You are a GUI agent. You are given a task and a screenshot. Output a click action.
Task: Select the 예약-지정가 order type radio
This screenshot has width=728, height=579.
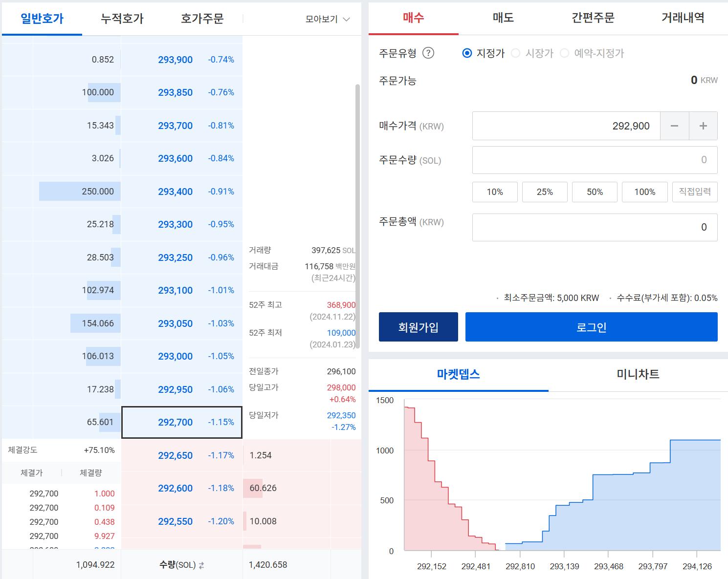pos(565,53)
